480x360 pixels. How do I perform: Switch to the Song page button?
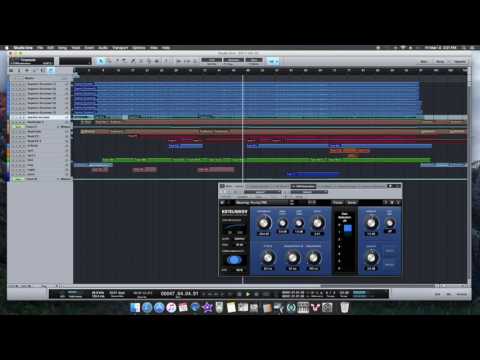click(x=440, y=62)
